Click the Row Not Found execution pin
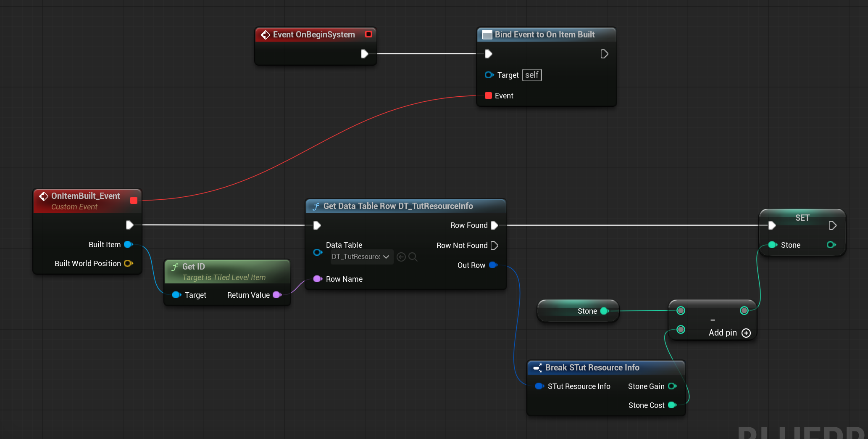The height and width of the screenshot is (439, 868). 494,246
